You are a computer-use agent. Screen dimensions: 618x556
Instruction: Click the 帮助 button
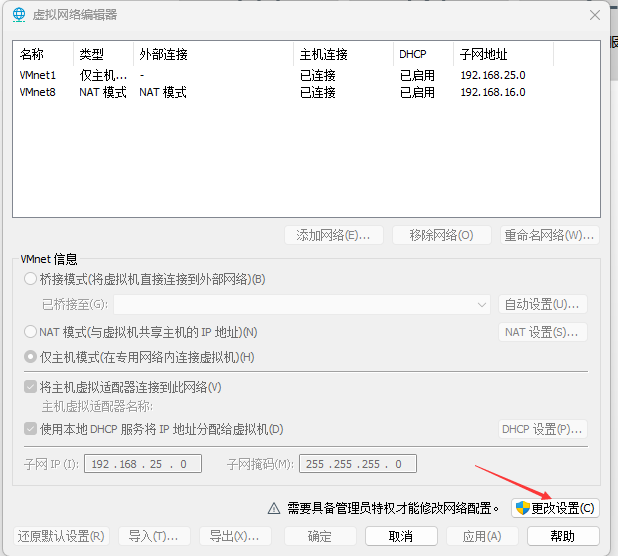point(563,536)
